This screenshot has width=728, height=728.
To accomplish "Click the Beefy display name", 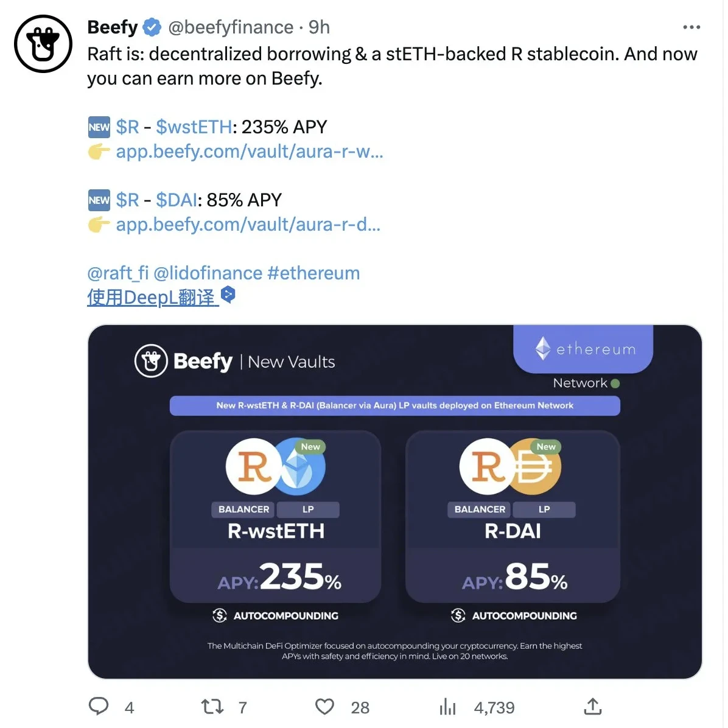I will click(113, 27).
